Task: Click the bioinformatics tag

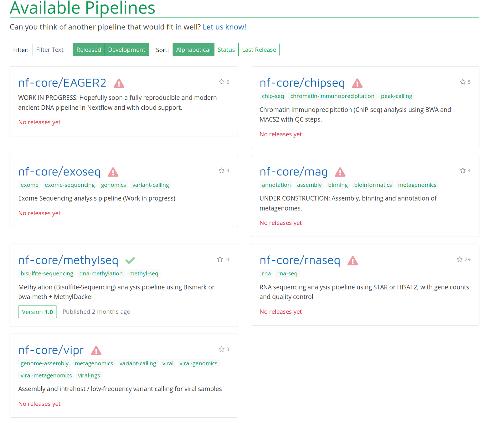Action: point(373,185)
